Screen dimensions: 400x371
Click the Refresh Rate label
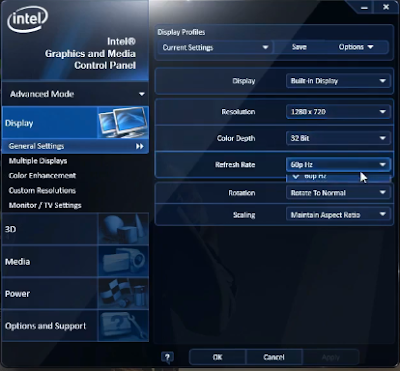point(235,165)
